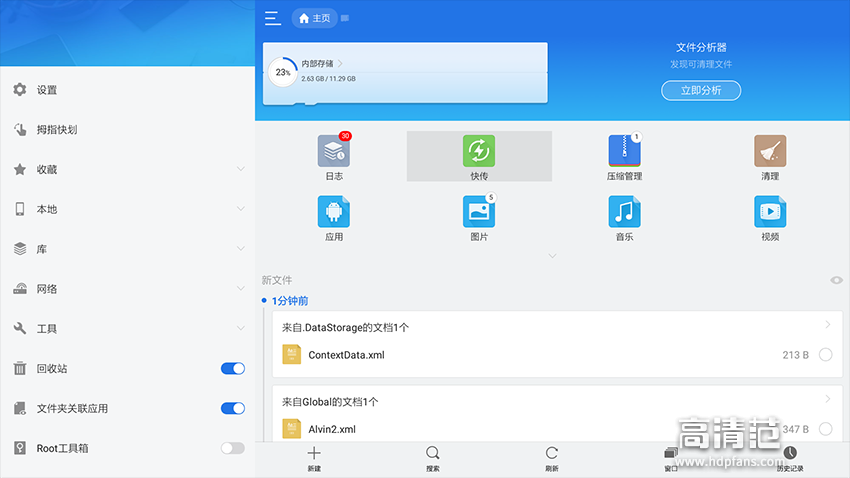
Task: Select the Alvin2.xml radio circle
Action: 826,429
